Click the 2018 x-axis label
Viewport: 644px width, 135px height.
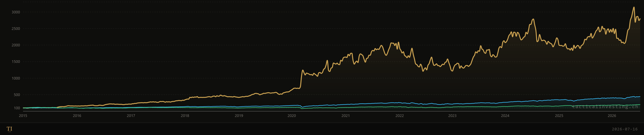pos(185,115)
